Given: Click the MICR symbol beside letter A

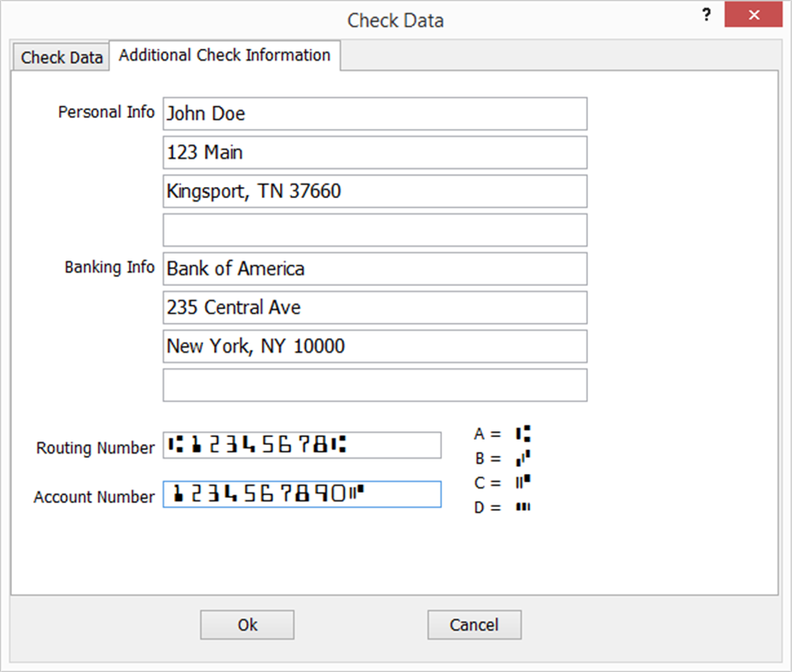Looking at the screenshot, I should (x=521, y=434).
